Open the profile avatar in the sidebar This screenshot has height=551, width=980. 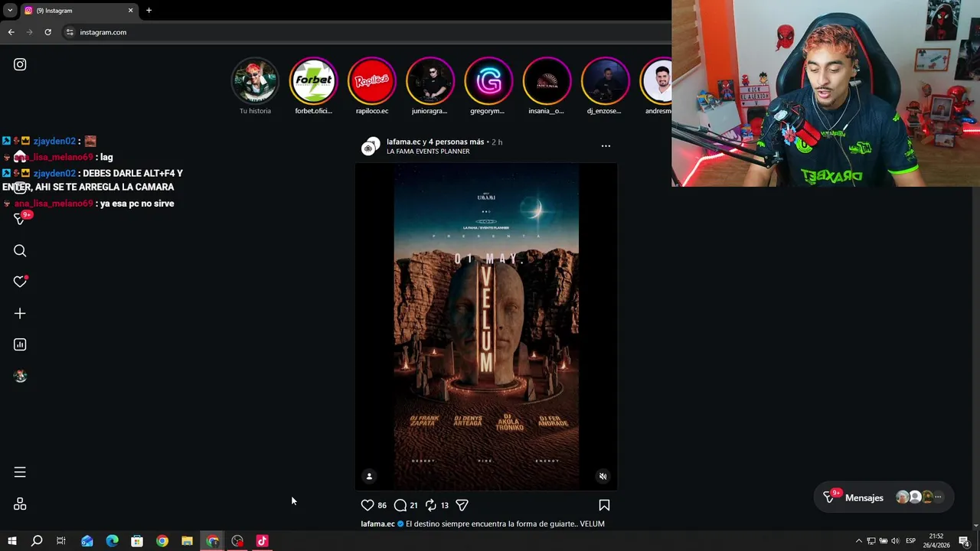(x=20, y=376)
